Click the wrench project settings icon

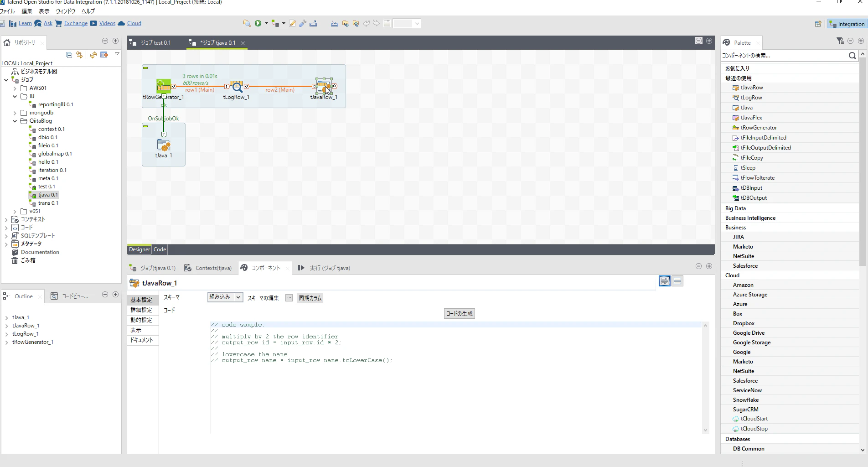303,23
